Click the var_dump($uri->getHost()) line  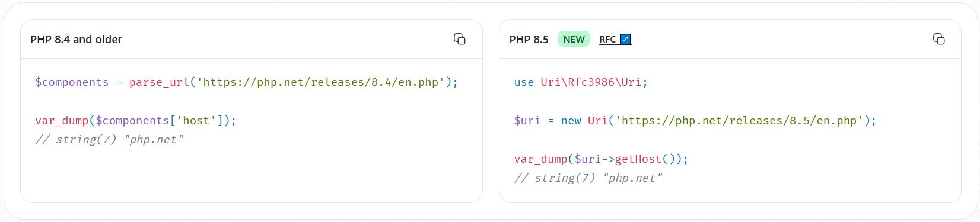[601, 159]
